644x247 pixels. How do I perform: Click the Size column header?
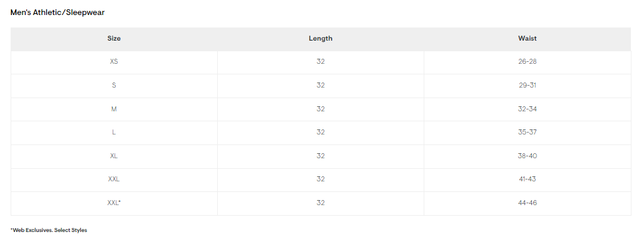coord(114,39)
